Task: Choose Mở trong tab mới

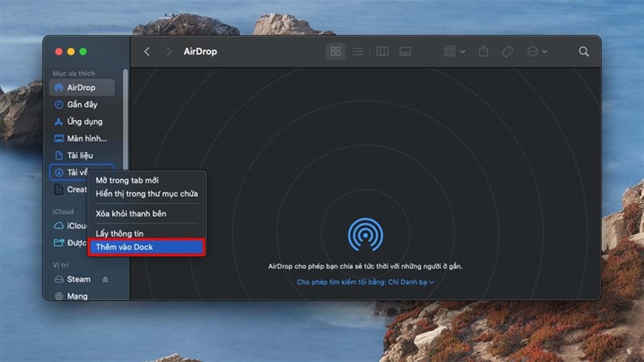Action: [x=127, y=180]
